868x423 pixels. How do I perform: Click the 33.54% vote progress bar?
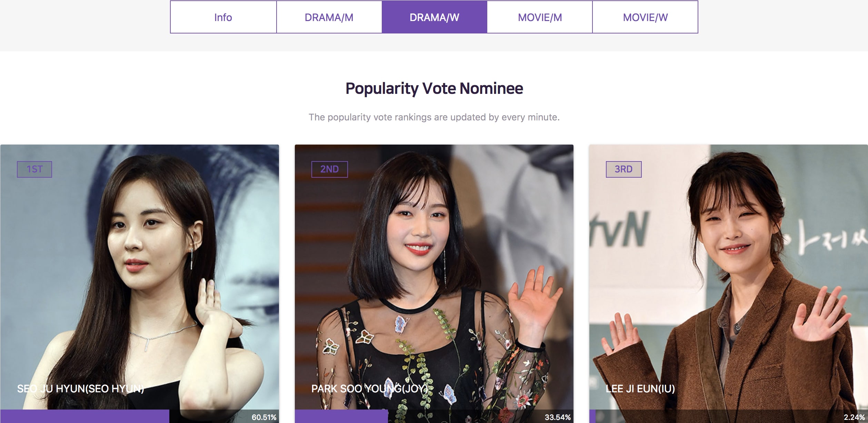click(434, 416)
